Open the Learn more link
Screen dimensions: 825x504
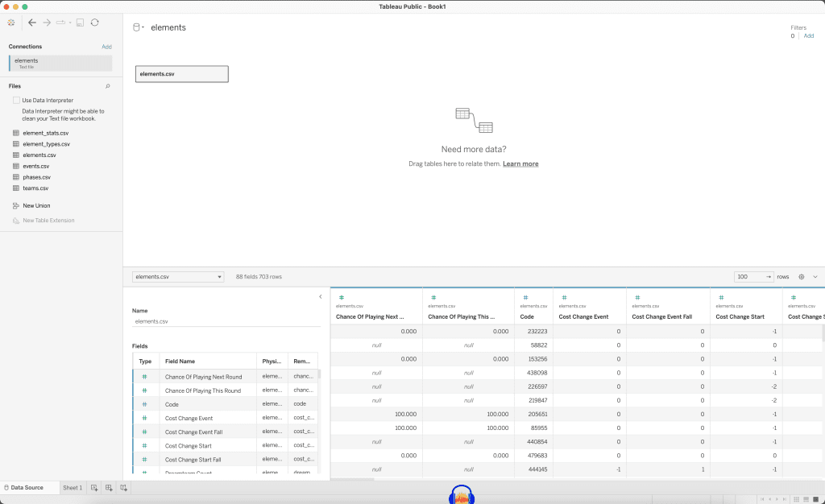click(x=520, y=164)
